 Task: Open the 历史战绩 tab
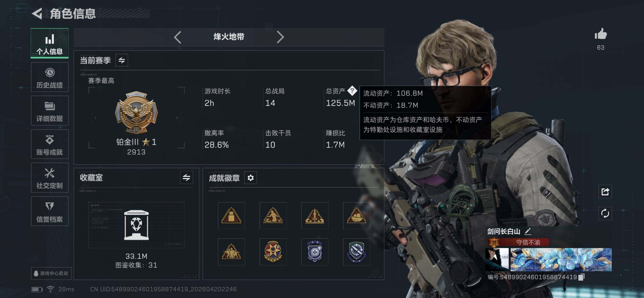pos(50,77)
